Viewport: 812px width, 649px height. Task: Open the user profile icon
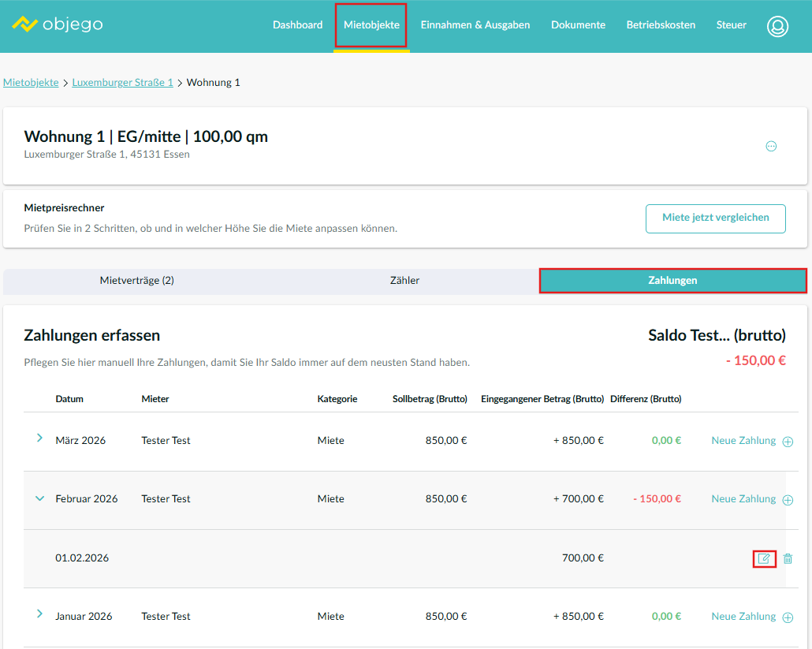click(x=777, y=26)
